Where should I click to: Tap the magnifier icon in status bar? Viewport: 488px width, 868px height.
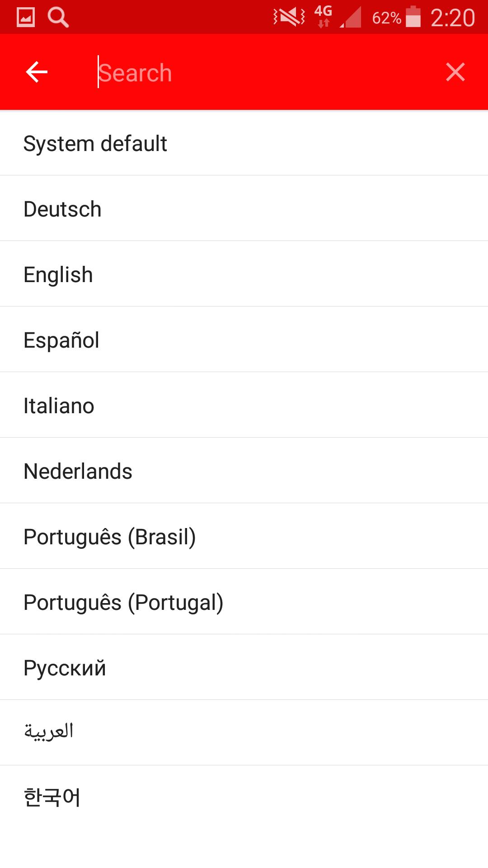coord(58,18)
